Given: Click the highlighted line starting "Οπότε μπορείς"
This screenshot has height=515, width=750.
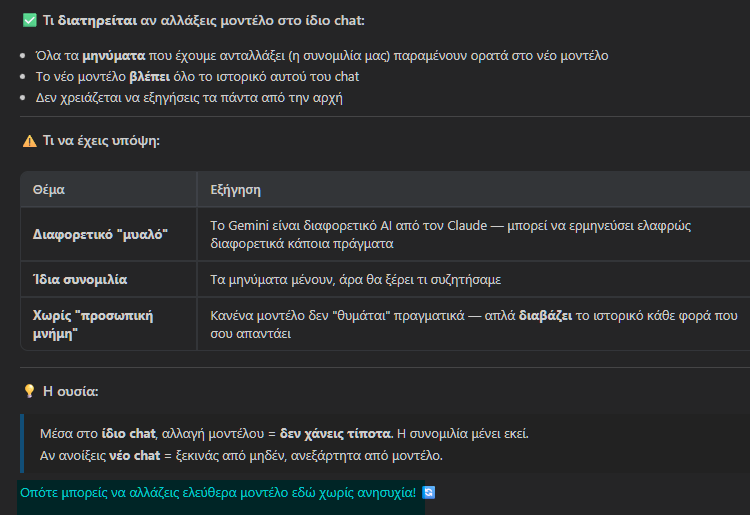Looking at the screenshot, I should point(218,493).
